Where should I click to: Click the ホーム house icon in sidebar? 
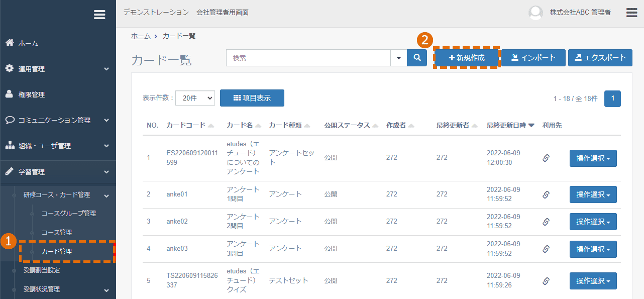click(10, 43)
